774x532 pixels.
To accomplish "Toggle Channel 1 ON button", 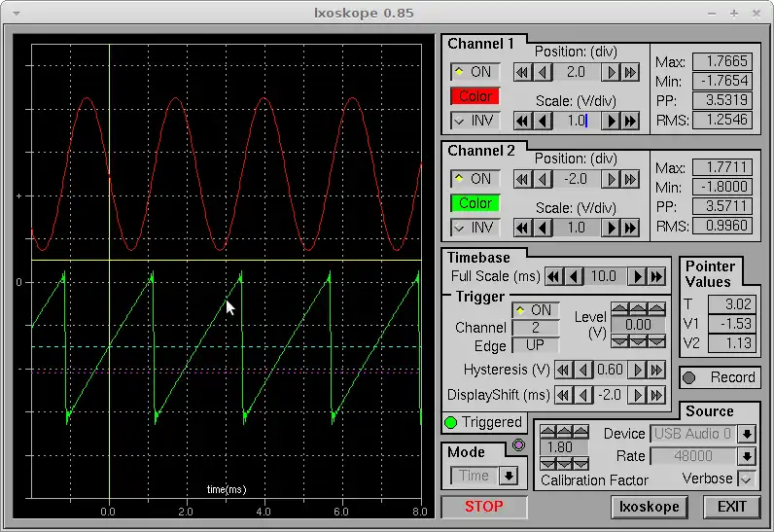I will click(475, 72).
